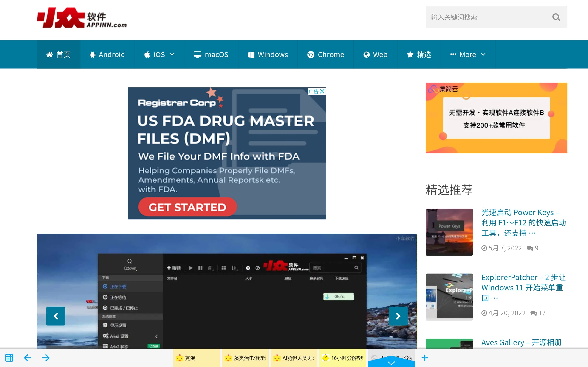588x367 pixels.
Task: Show next carousel slide
Action: [398, 316]
